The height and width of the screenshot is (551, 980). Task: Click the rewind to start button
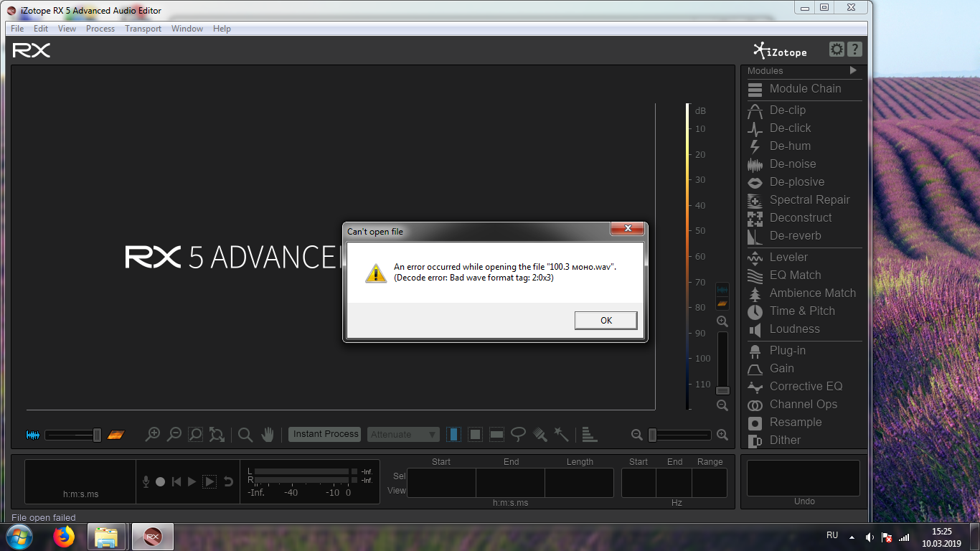point(176,482)
